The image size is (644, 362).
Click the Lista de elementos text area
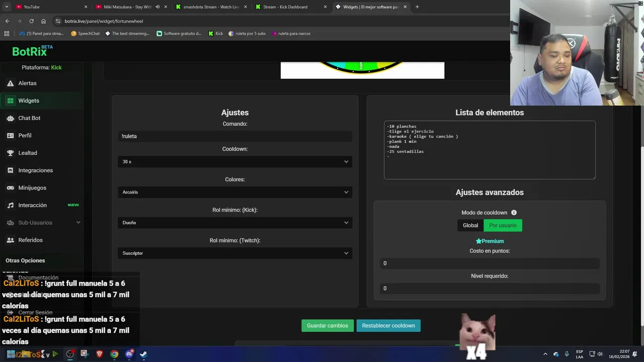(x=490, y=150)
